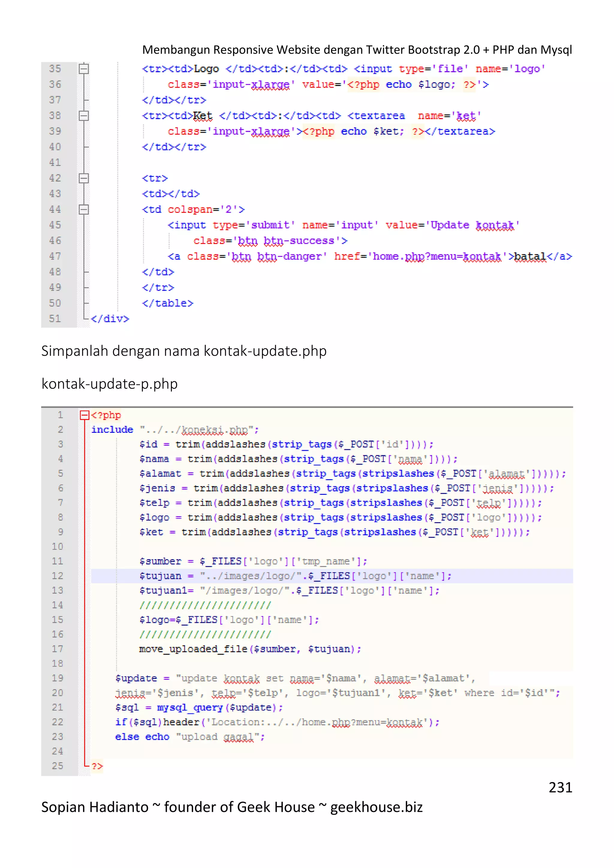Collapse the <tr> fold marker at line 42
This screenshot has width=614, height=868.
point(84,178)
